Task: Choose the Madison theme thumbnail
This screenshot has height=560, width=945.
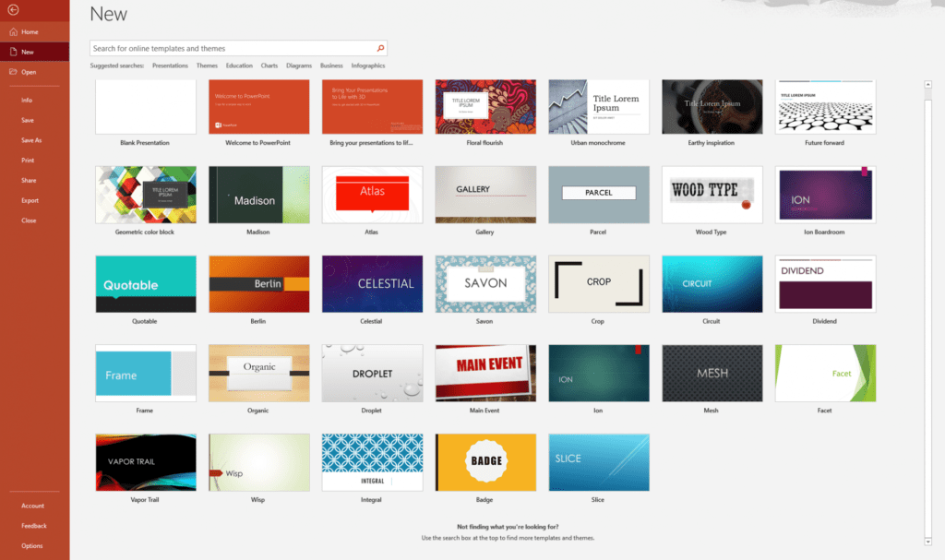Action: pyautogui.click(x=258, y=195)
